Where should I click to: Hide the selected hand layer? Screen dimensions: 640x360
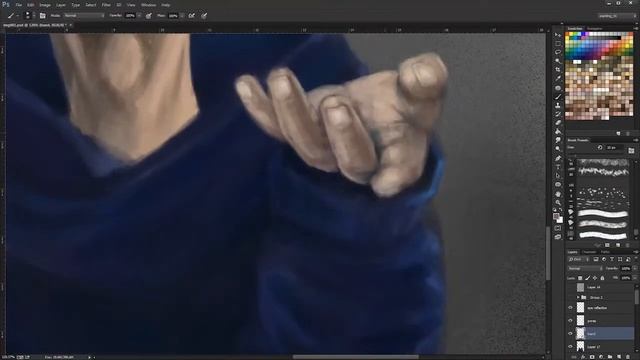point(571,333)
